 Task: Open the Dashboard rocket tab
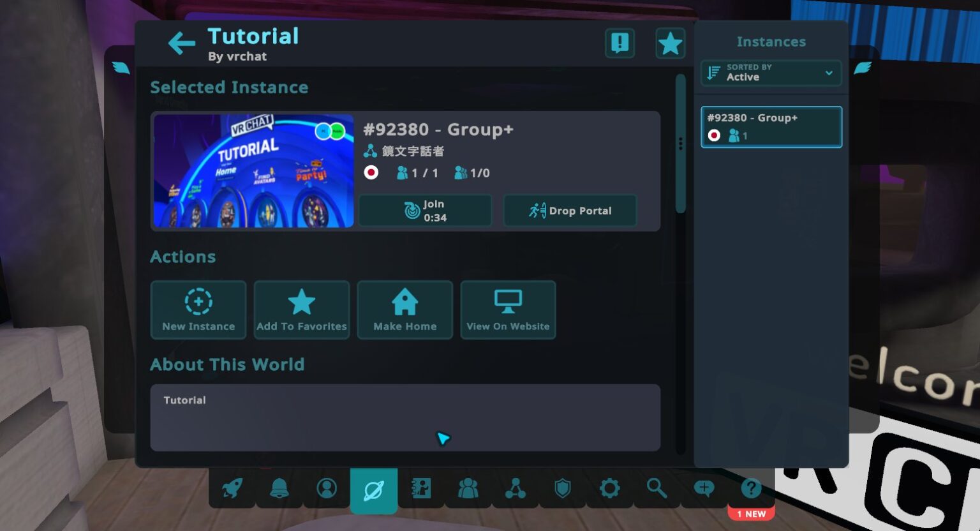pos(231,488)
